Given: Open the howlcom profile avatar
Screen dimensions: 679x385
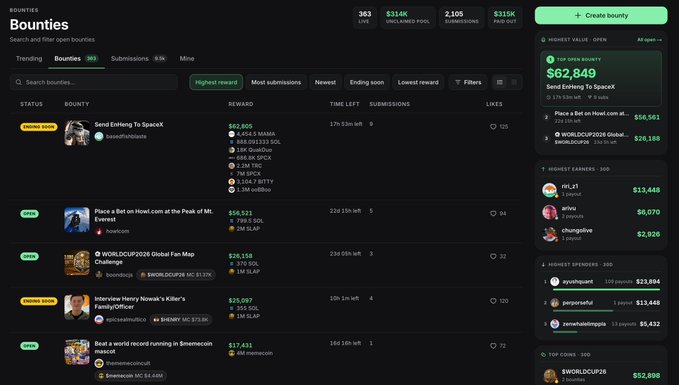Looking at the screenshot, I should pyautogui.click(x=99, y=231).
